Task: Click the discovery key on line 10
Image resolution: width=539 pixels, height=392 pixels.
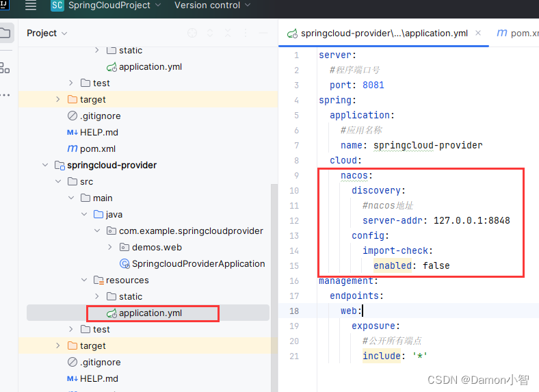Action: (376, 190)
